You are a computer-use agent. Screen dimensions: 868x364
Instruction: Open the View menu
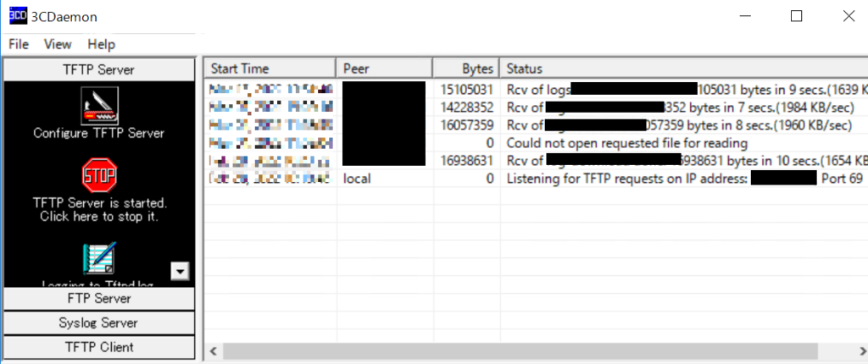click(x=58, y=44)
